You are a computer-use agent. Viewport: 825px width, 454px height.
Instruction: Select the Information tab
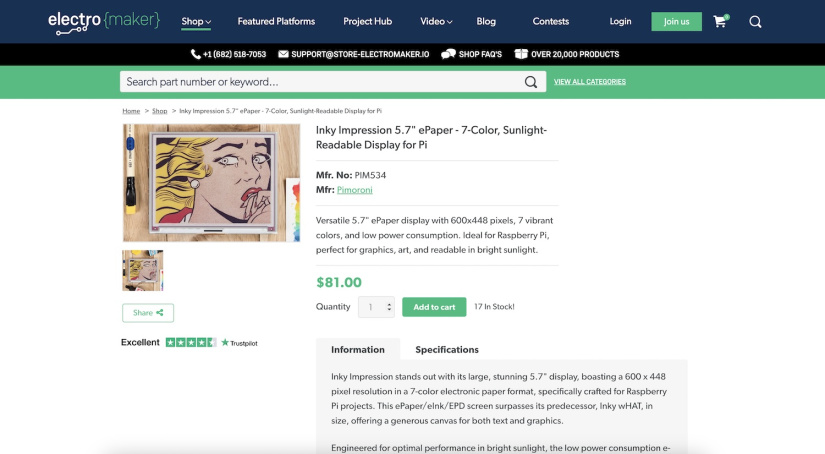point(358,349)
